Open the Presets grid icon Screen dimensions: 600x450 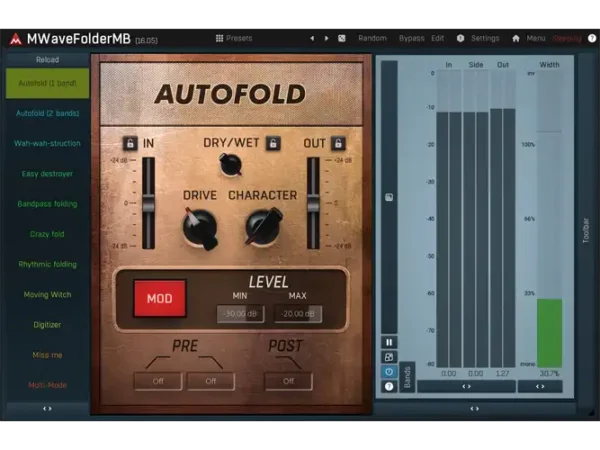pos(219,38)
